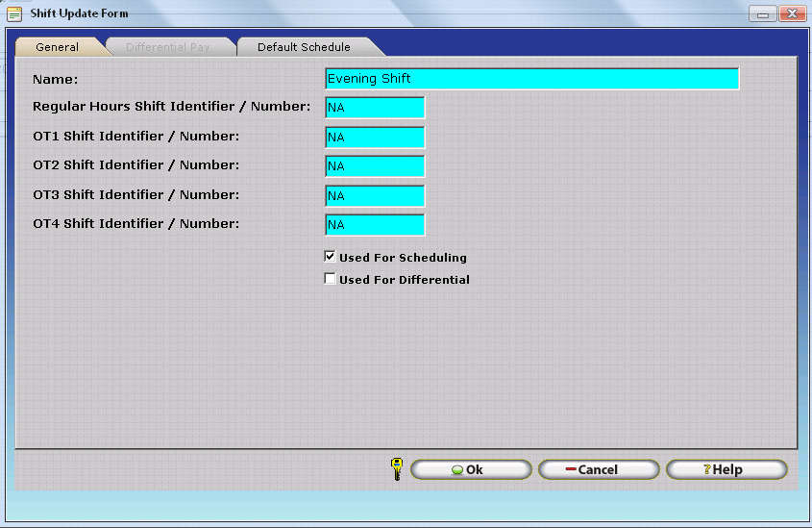Enable the Used For Differential checkbox

tap(331, 280)
